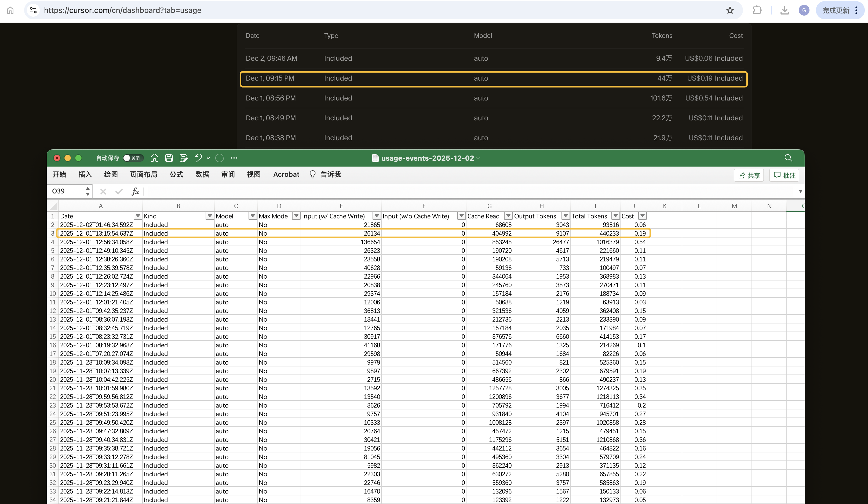Open the search magnifier in Excel's title bar
This screenshot has height=504, width=868.
[788, 158]
